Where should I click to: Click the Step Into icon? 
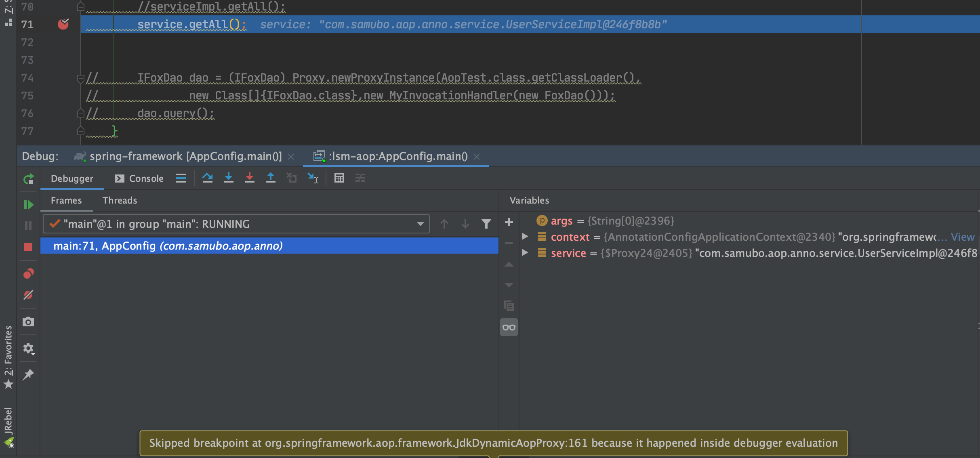pos(229,178)
